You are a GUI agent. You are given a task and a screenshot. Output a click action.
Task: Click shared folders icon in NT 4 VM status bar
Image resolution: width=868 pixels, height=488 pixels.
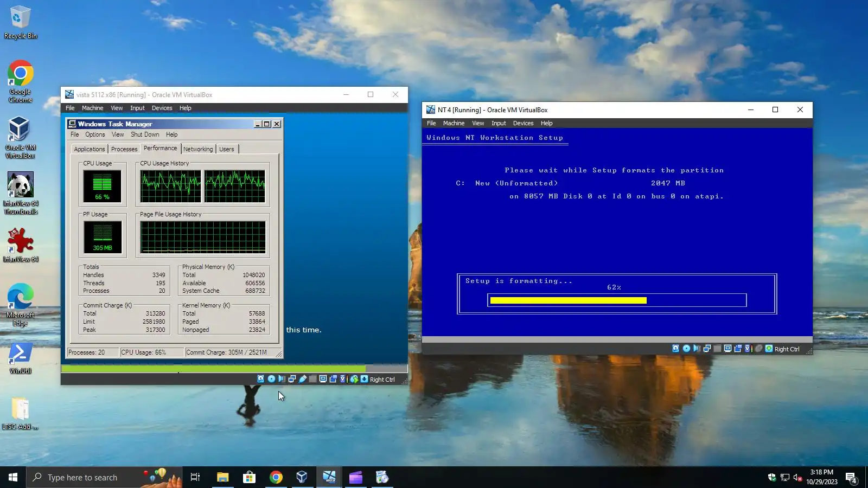pyautogui.click(x=717, y=349)
